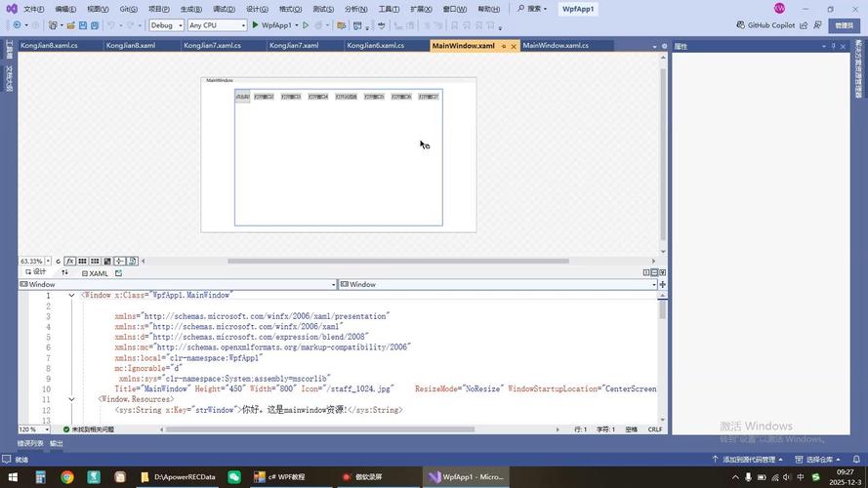Swap the design and XAML panes
This screenshot has height=488, width=868.
pyautogui.click(x=65, y=273)
